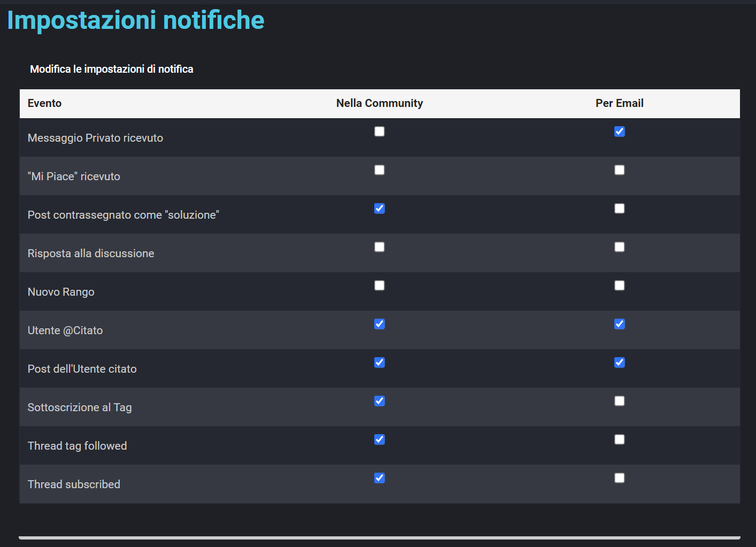Disable community notification for Utente @Citato
Screen dimensions: 756x547
[379, 324]
